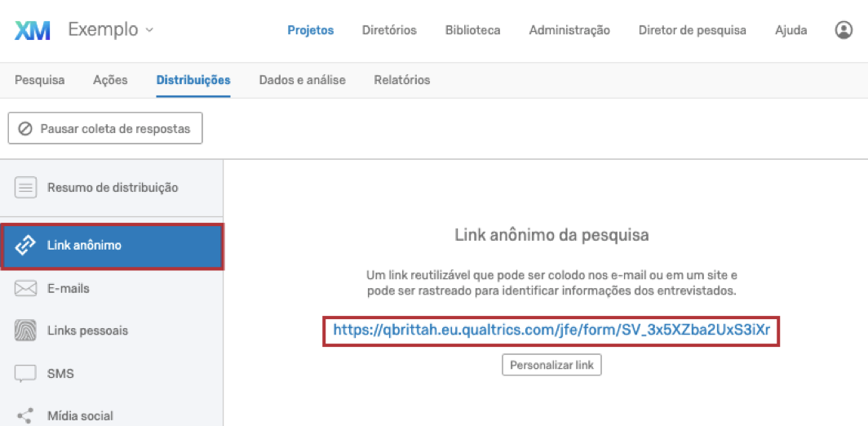Click the XM logo
The width and height of the screenshot is (868, 426).
(x=33, y=30)
